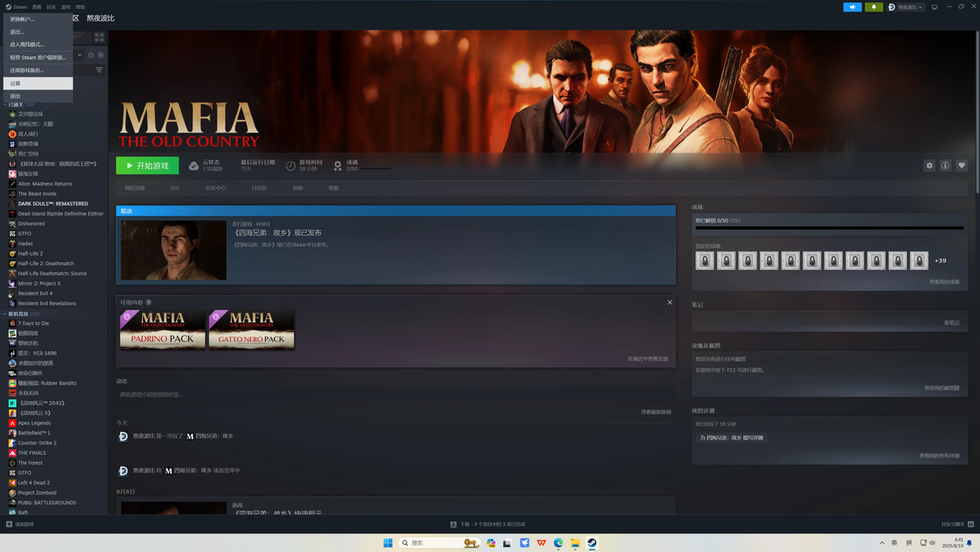Screen dimensions: 980x552
Task: Select Counter-Strike 2 in library list
Action: (x=37, y=443)
